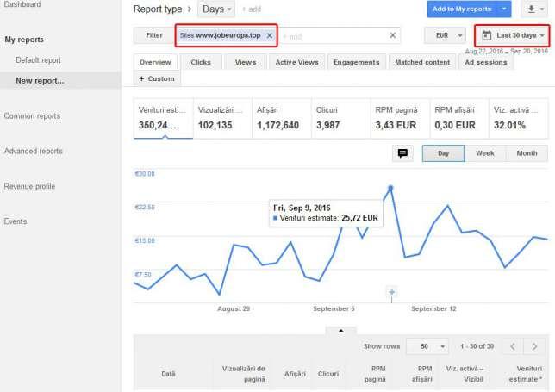The width and height of the screenshot is (555, 392).
Task: Sort table by Dată column
Action: pyautogui.click(x=168, y=374)
